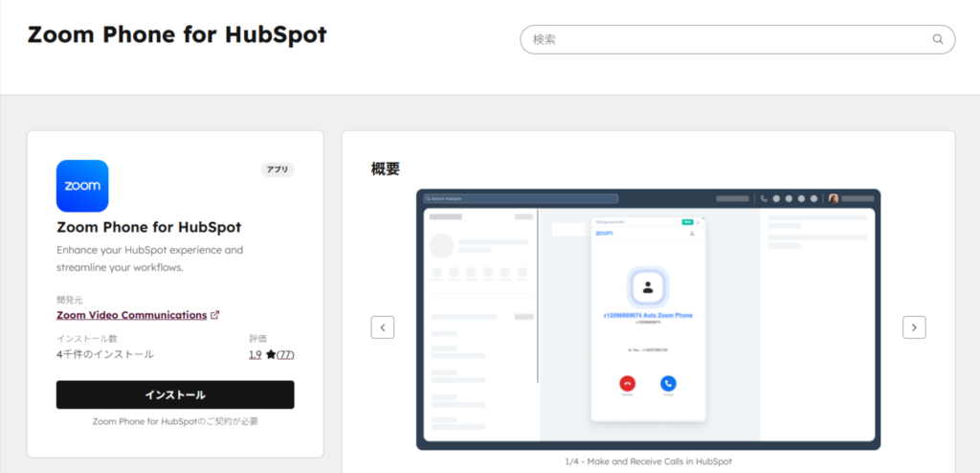Open external link icon beside developer name
The height and width of the screenshot is (473, 980).
click(215, 315)
